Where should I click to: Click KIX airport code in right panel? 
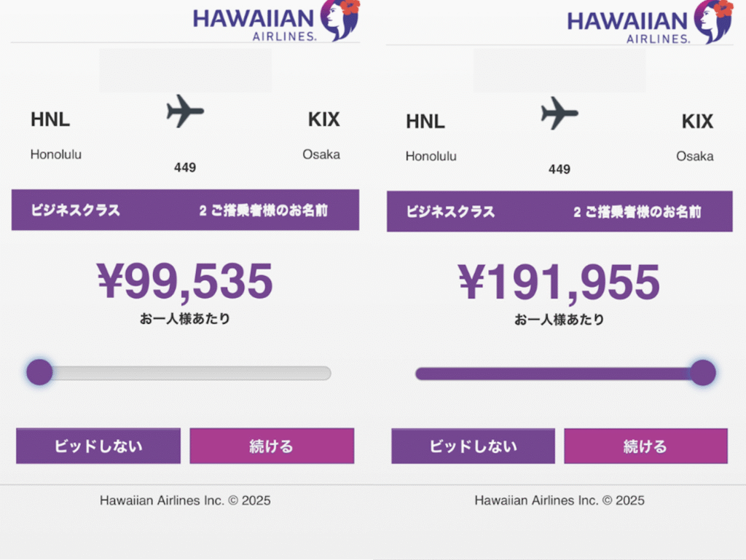click(x=697, y=121)
